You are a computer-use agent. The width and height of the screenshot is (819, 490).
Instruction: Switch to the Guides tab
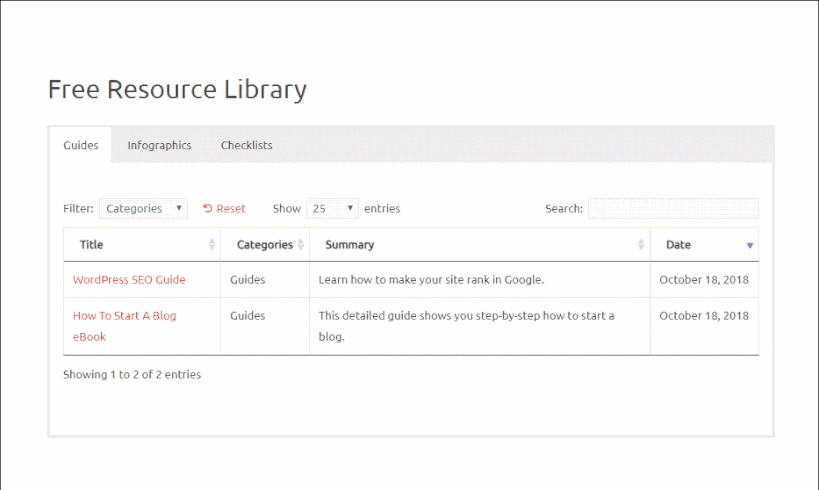point(80,145)
